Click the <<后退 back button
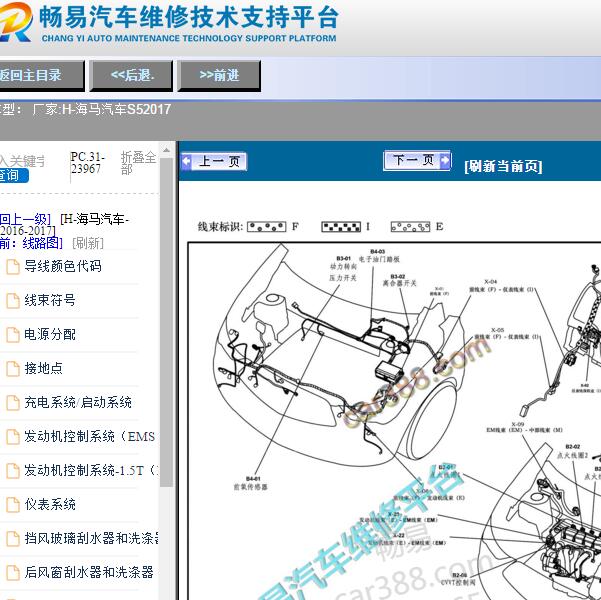The height and width of the screenshot is (600, 601). click(131, 75)
